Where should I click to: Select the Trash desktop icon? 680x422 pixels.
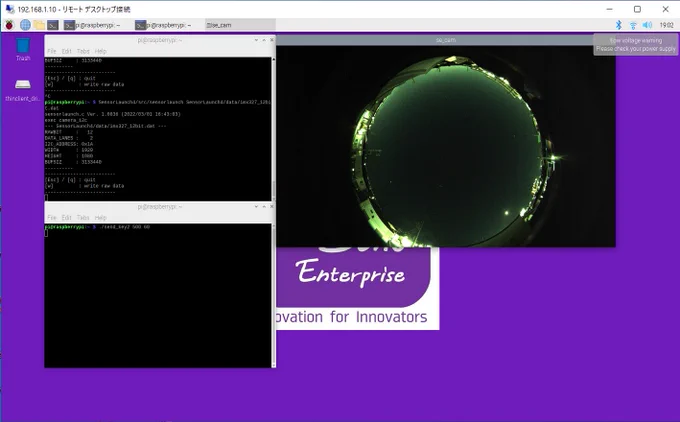click(x=23, y=49)
